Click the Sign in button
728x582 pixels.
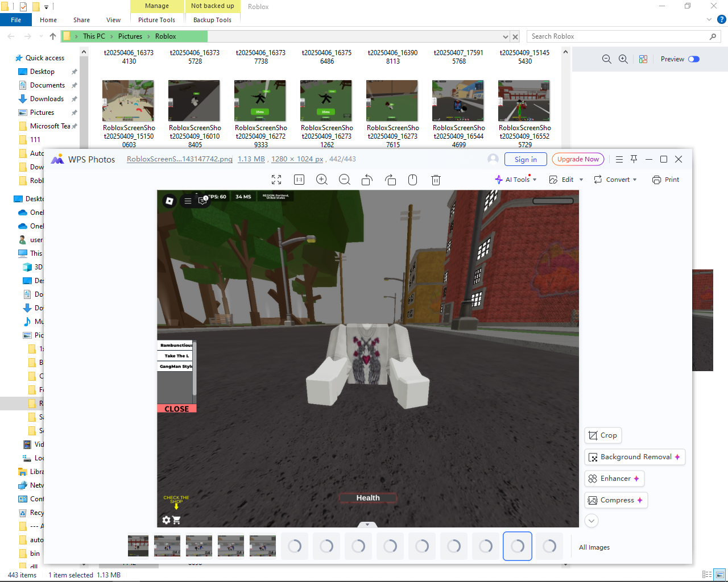pyautogui.click(x=526, y=159)
